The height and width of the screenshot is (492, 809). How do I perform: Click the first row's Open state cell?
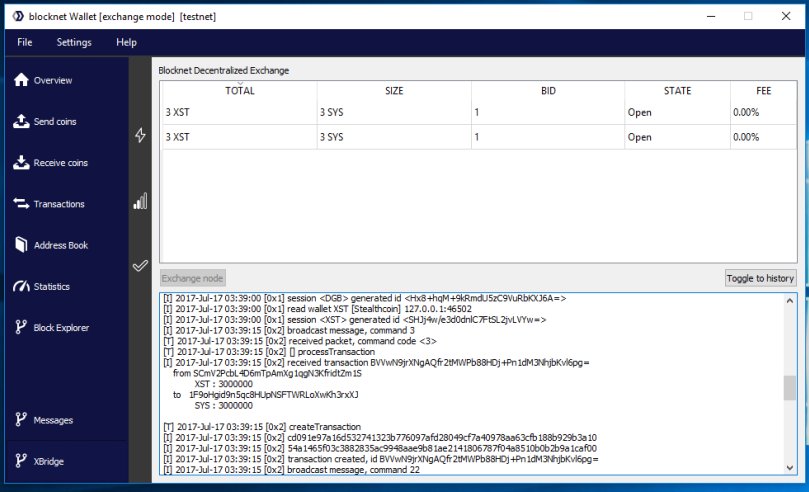click(x=677, y=112)
